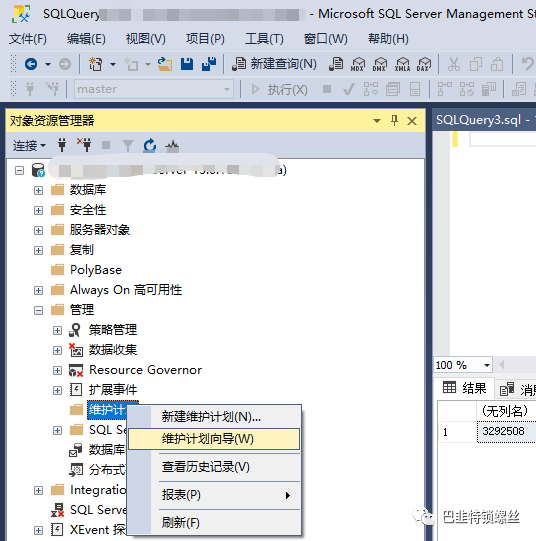Click the MDX query icon
536x541 pixels.
point(357,64)
